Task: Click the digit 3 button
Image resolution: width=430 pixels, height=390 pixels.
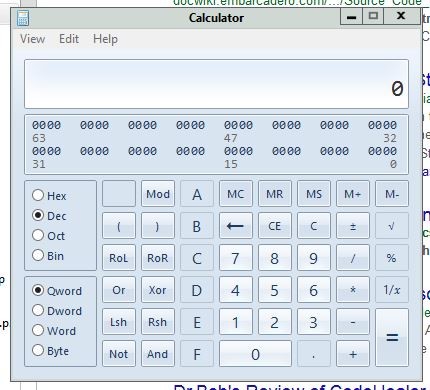Action: pos(314,322)
